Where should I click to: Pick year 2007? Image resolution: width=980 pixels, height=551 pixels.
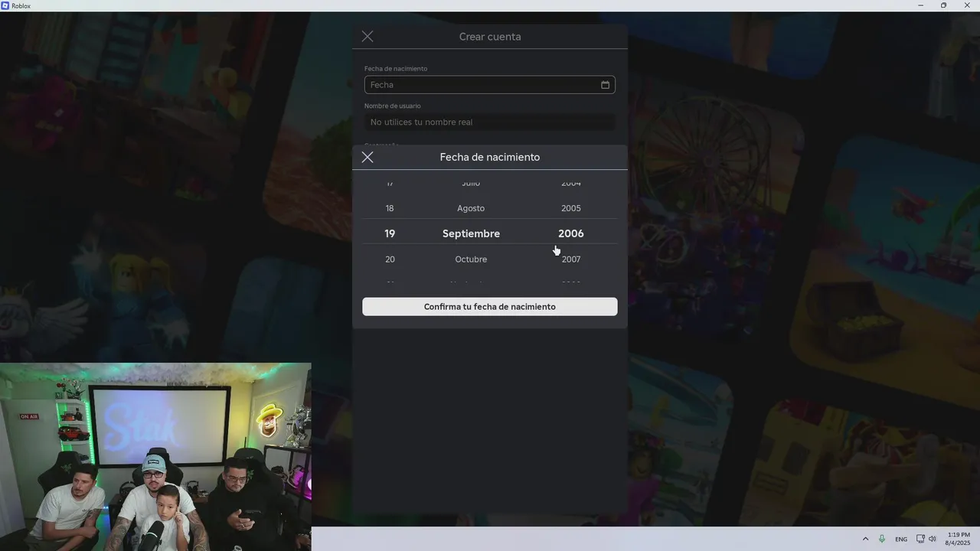(x=571, y=259)
